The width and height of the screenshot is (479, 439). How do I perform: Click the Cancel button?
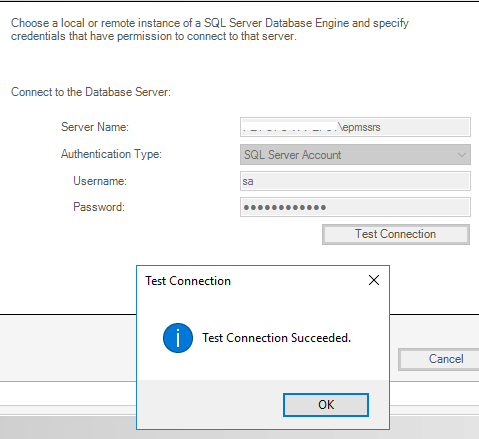[x=440, y=359]
